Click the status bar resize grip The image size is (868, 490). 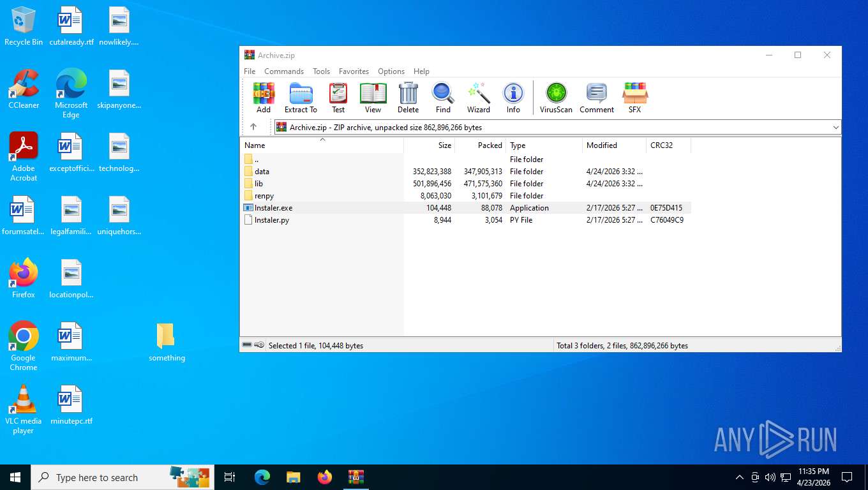pos(837,348)
